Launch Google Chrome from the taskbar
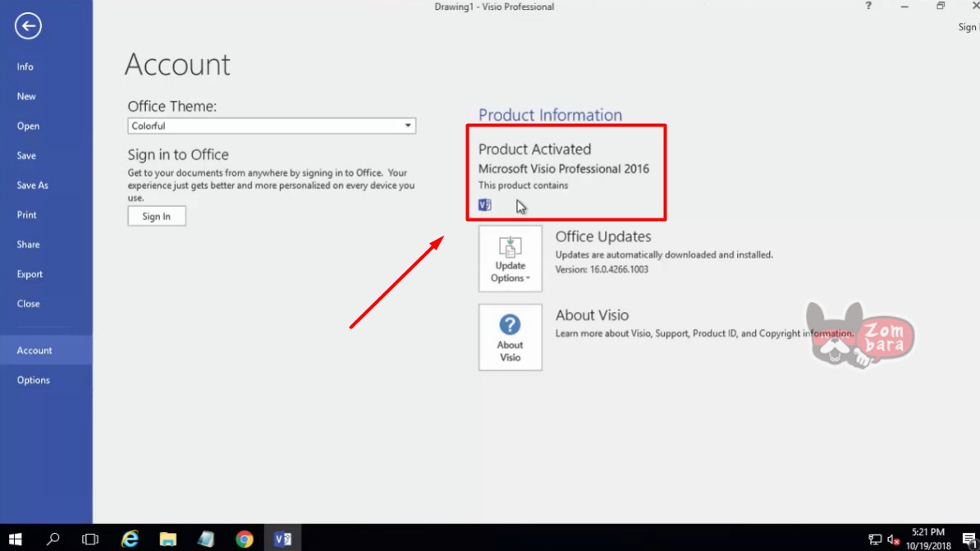This screenshot has height=551, width=980. pyautogui.click(x=245, y=539)
